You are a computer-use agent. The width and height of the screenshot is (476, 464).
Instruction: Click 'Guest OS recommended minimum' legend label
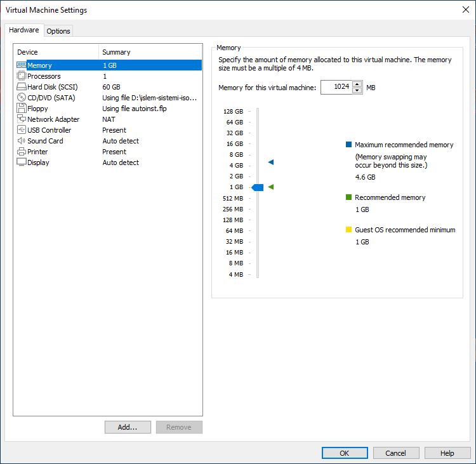405,230
